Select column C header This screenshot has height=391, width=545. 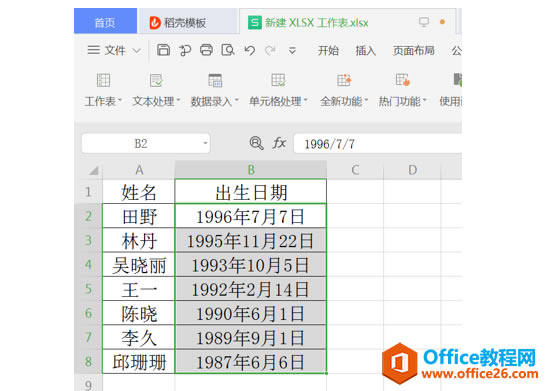pos(355,170)
